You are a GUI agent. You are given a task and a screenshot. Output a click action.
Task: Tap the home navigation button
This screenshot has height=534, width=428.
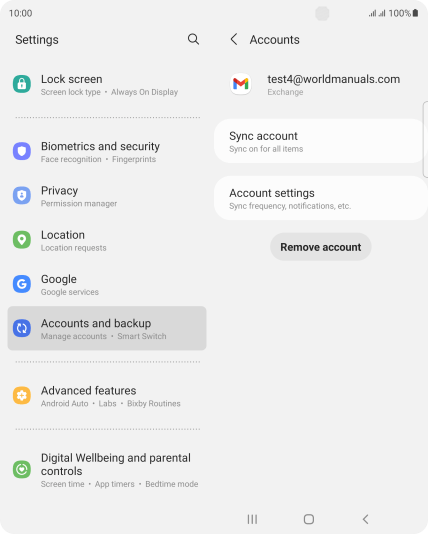pyautogui.click(x=309, y=519)
